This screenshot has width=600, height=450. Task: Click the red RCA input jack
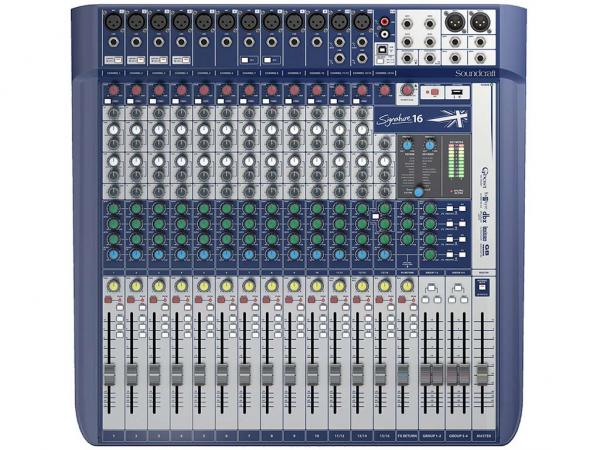[385, 20]
